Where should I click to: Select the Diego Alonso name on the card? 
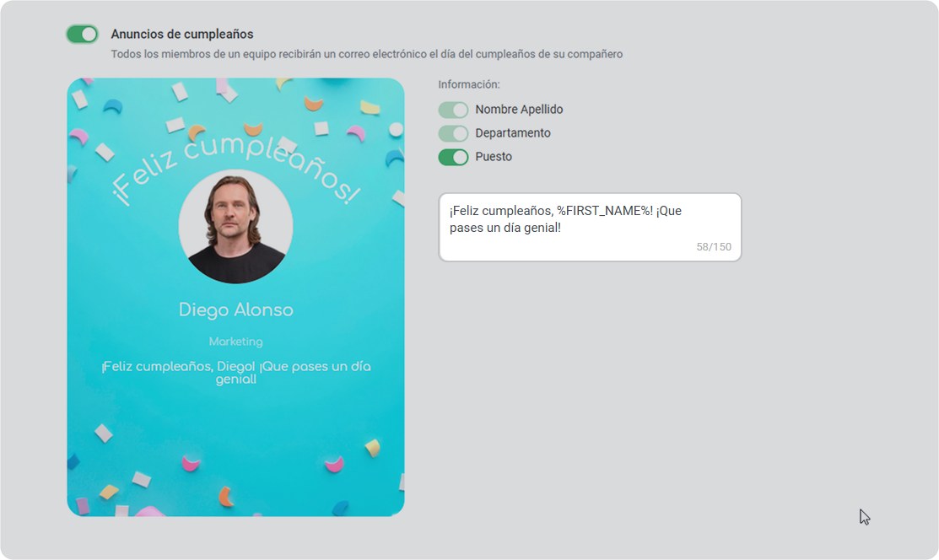click(x=236, y=310)
